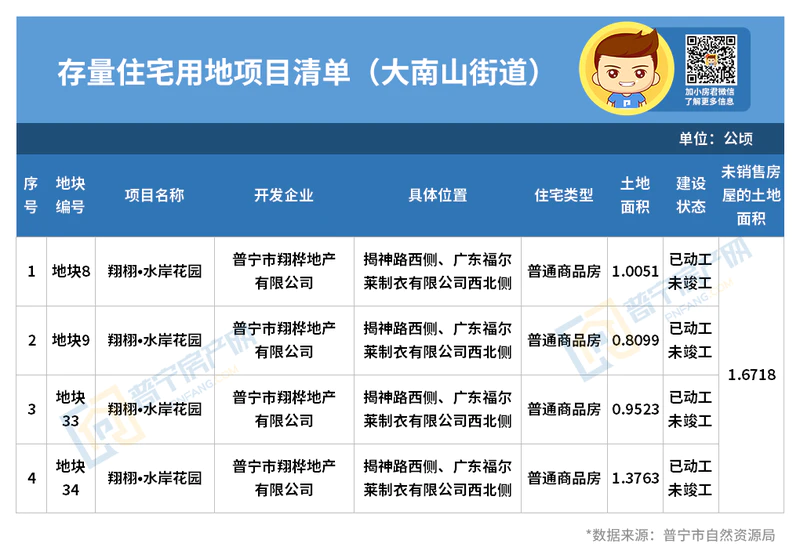Select the 土地面积 column header

635,195
